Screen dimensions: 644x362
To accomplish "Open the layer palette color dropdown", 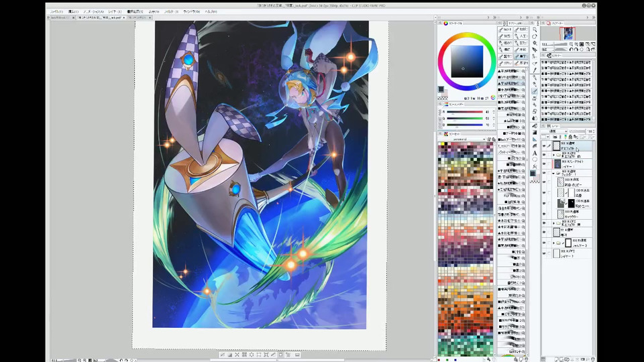I will [545, 137].
